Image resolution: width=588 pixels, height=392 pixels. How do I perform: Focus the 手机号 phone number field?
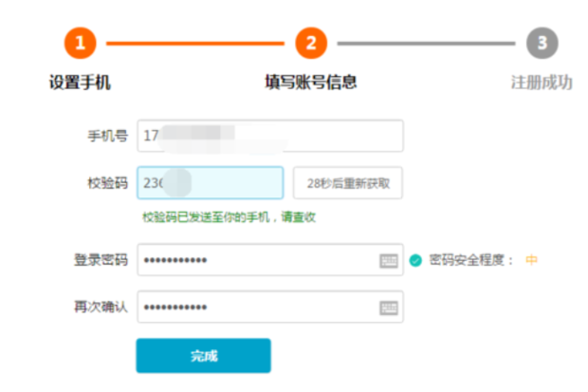click(270, 136)
